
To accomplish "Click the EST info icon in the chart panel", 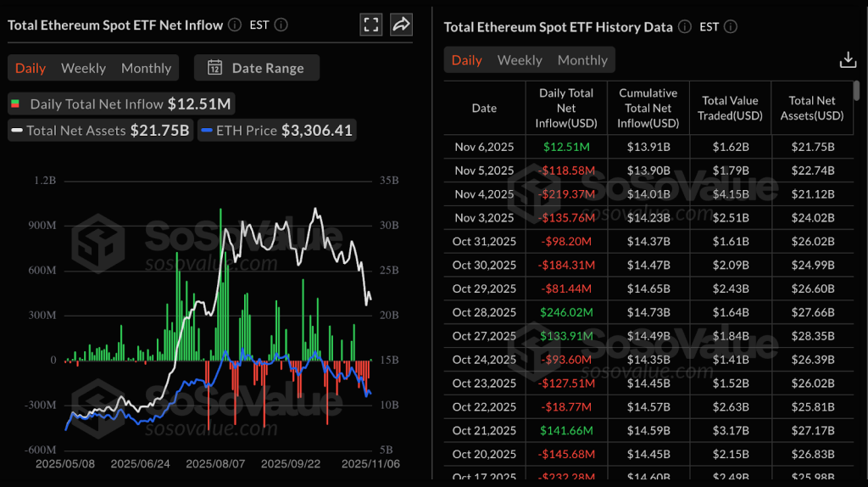I will [x=281, y=25].
